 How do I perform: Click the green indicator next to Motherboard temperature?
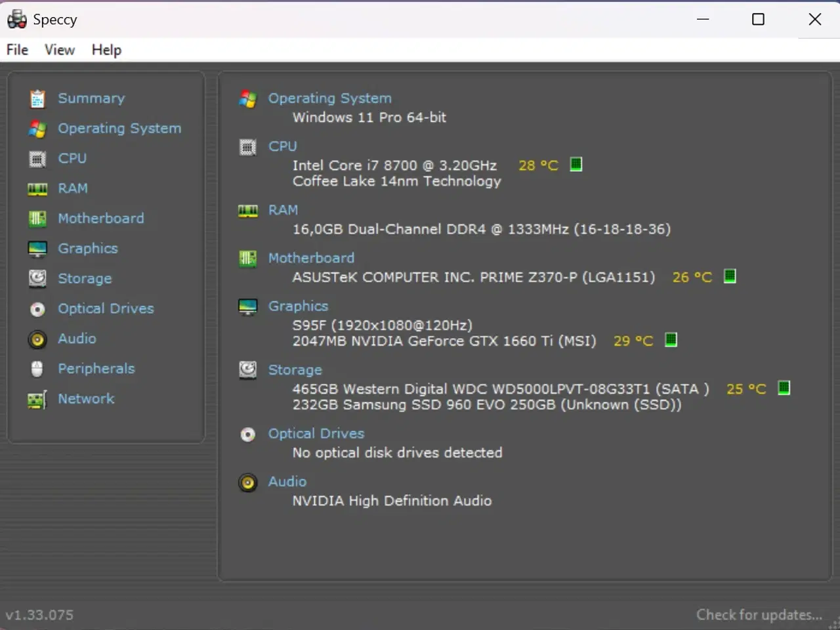(x=729, y=276)
